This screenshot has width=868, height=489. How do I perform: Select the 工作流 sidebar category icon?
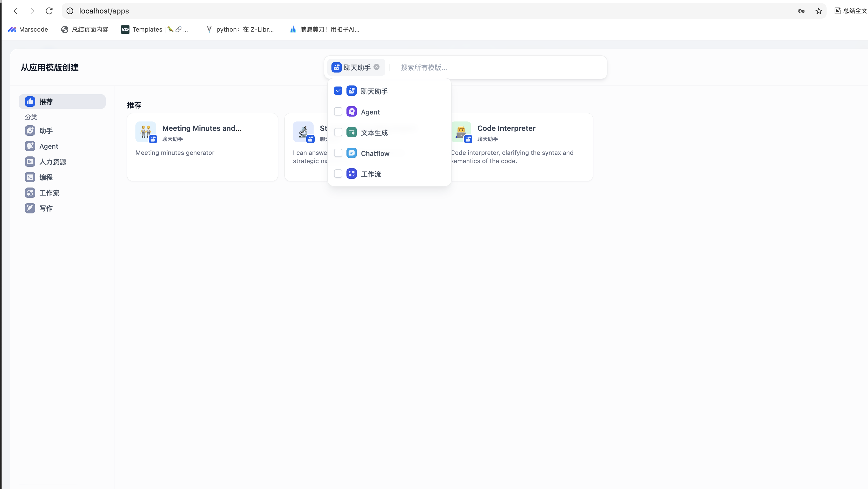click(30, 192)
